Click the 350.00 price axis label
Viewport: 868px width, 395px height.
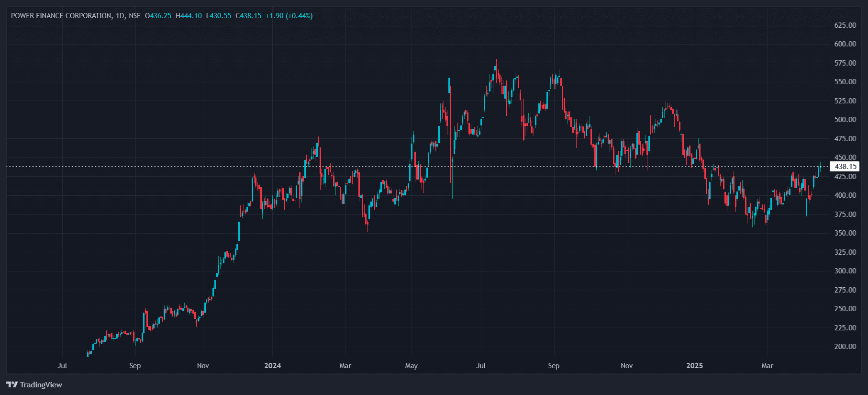[845, 233]
